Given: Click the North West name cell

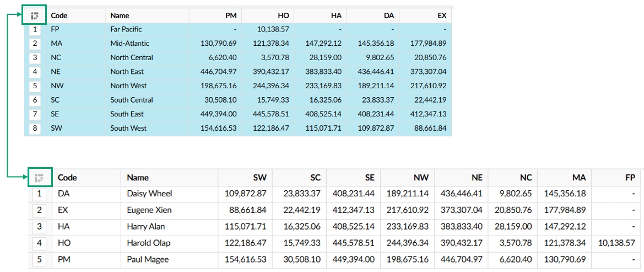Looking at the screenshot, I should 128,86.
